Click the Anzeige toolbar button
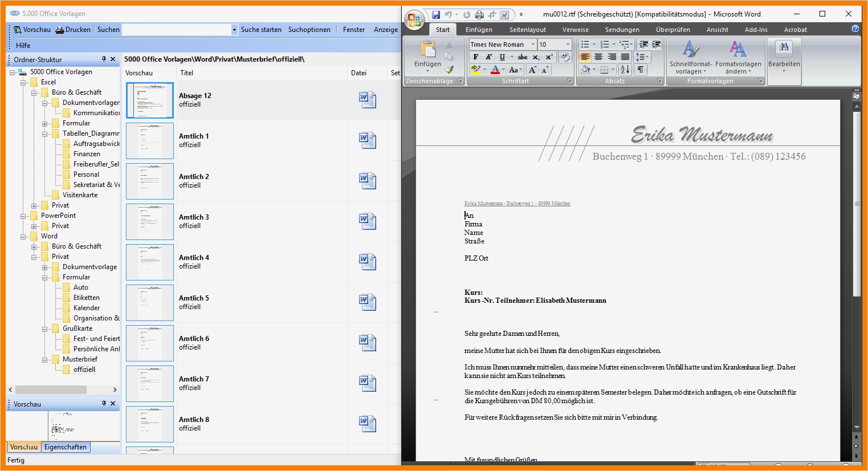This screenshot has width=868, height=471. click(386, 30)
